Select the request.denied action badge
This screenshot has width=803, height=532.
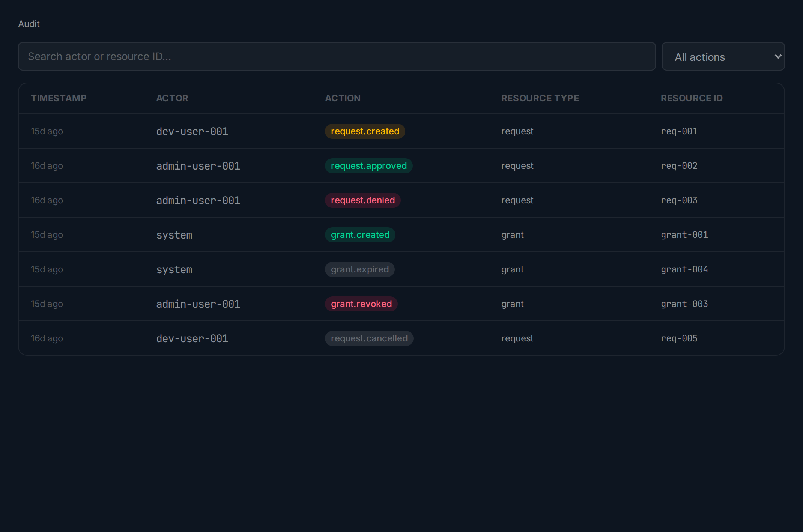tap(362, 200)
